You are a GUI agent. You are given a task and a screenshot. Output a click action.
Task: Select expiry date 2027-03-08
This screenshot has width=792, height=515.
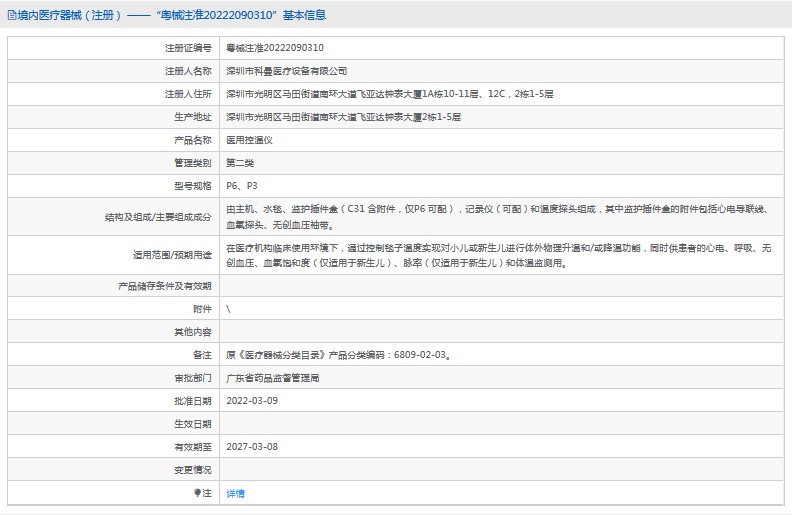pos(252,447)
